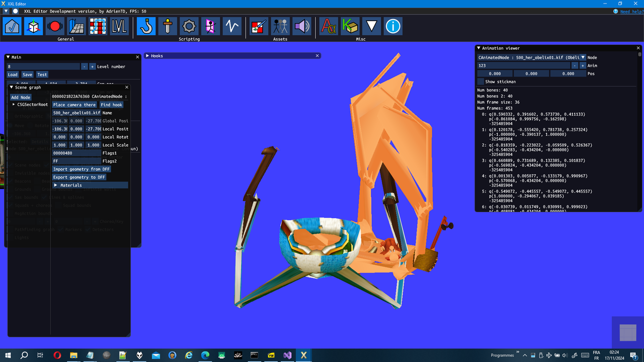The image size is (644, 362).
Task: Focus the Flags1 field 00000480
Action: (x=76, y=153)
